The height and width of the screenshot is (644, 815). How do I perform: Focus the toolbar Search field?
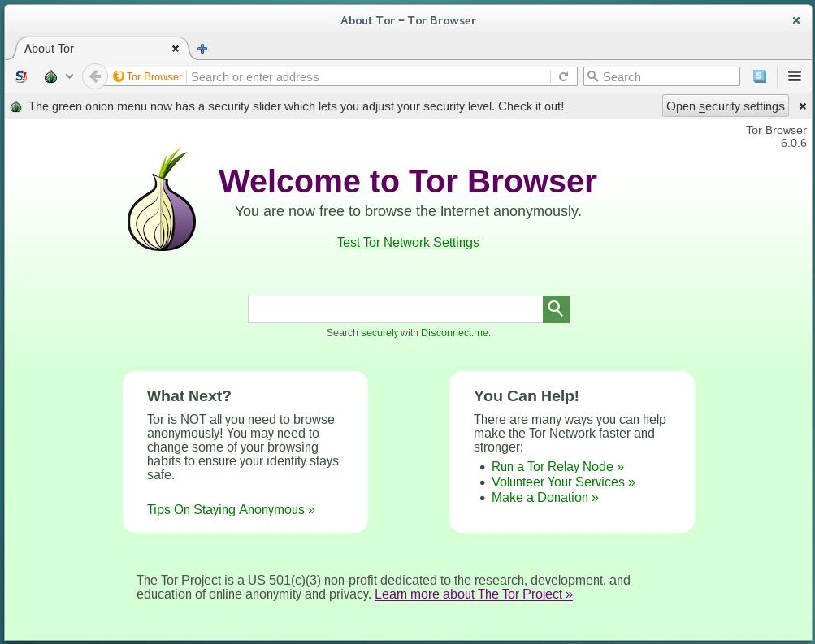click(x=661, y=76)
